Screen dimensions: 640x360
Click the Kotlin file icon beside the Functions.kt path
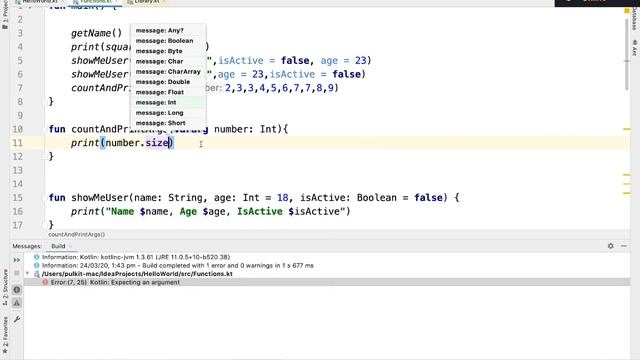pyautogui.click(x=36, y=274)
